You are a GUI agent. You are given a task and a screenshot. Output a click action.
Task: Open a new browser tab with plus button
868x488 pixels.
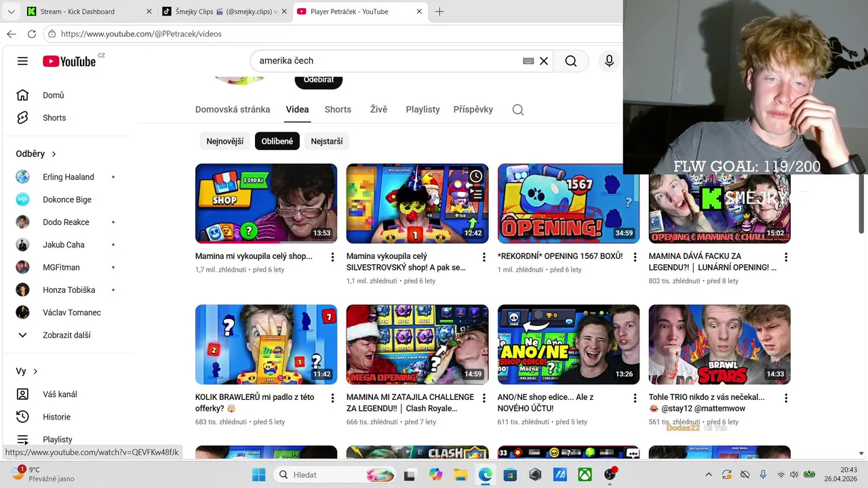click(x=439, y=12)
